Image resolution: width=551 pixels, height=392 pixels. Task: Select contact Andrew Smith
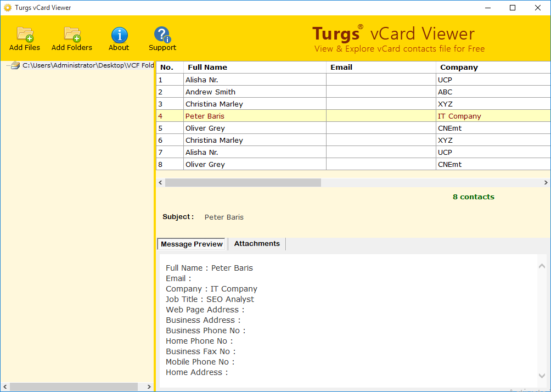[353, 92]
